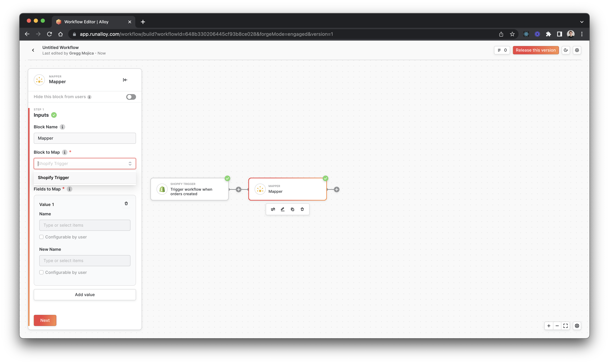Delete the Mapper block from the node toolbar
This screenshot has width=609, height=364.
click(302, 209)
